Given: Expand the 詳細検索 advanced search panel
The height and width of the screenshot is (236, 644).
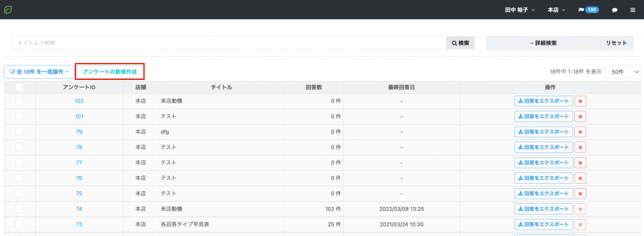Looking at the screenshot, I should pyautogui.click(x=543, y=43).
